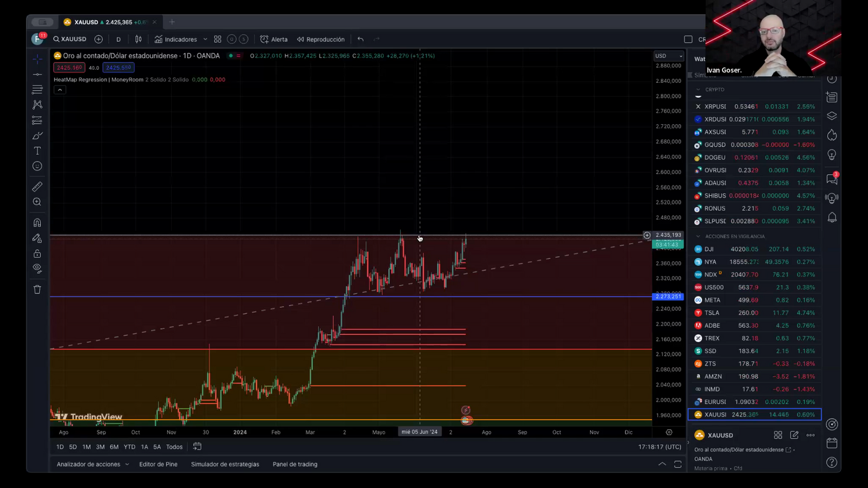The image size is (868, 488).
Task: Select the Ruler measure tool
Action: [x=37, y=187]
